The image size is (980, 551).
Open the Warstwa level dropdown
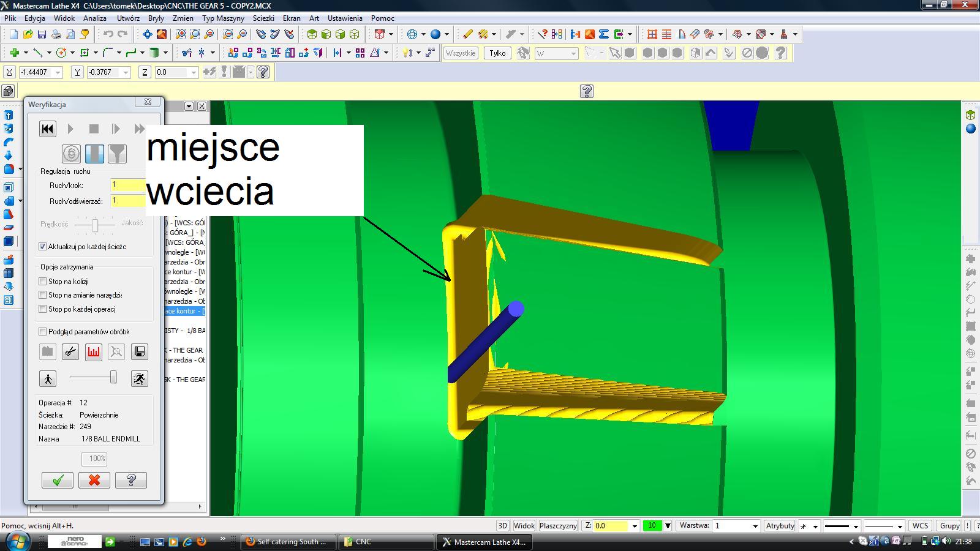tap(755, 526)
